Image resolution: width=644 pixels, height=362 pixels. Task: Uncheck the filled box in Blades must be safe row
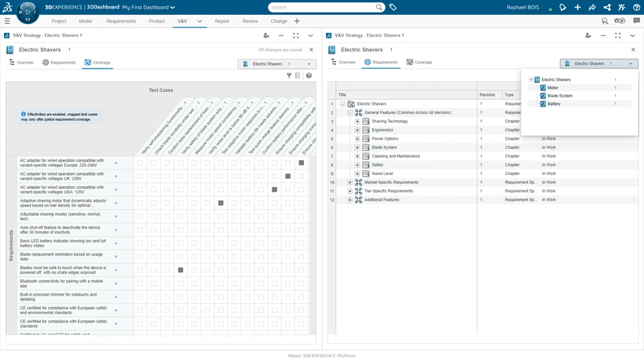180,269
